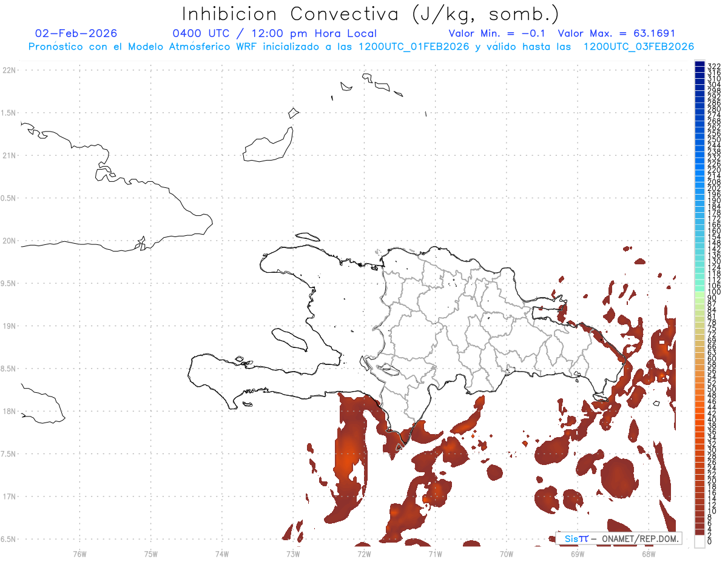
Task: Click the "100" color scale value
Action: (713, 292)
